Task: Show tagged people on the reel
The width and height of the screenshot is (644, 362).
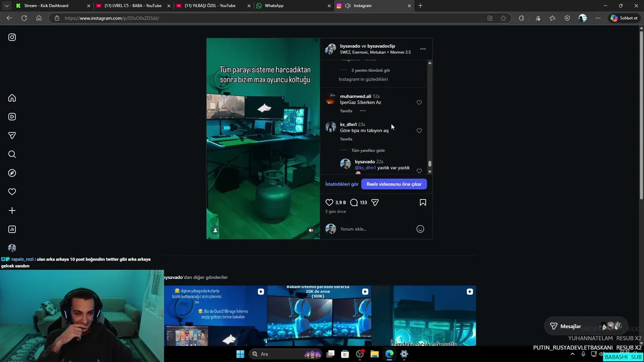Action: 215,230
